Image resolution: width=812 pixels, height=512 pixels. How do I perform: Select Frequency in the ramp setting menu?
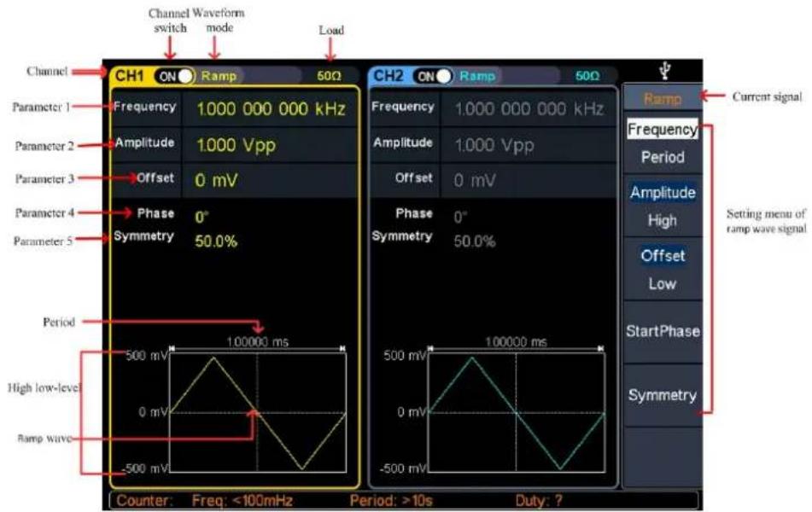tap(663, 130)
